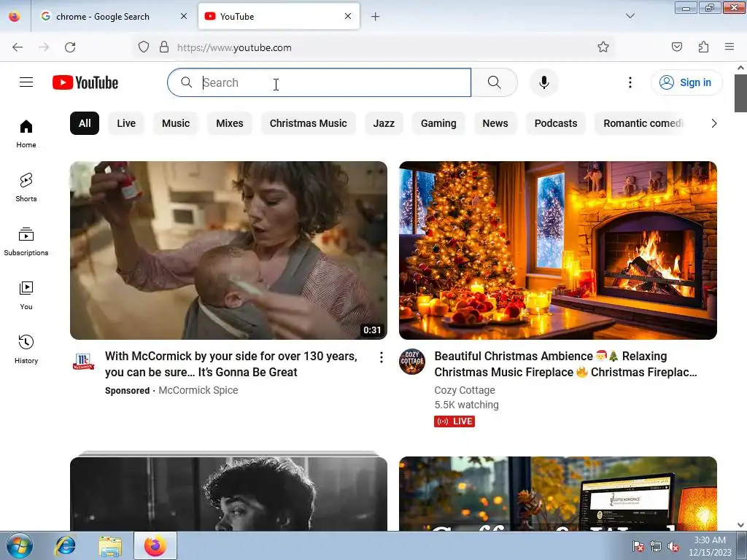Open the You section in sidebar
747x560 pixels.
(x=26, y=295)
